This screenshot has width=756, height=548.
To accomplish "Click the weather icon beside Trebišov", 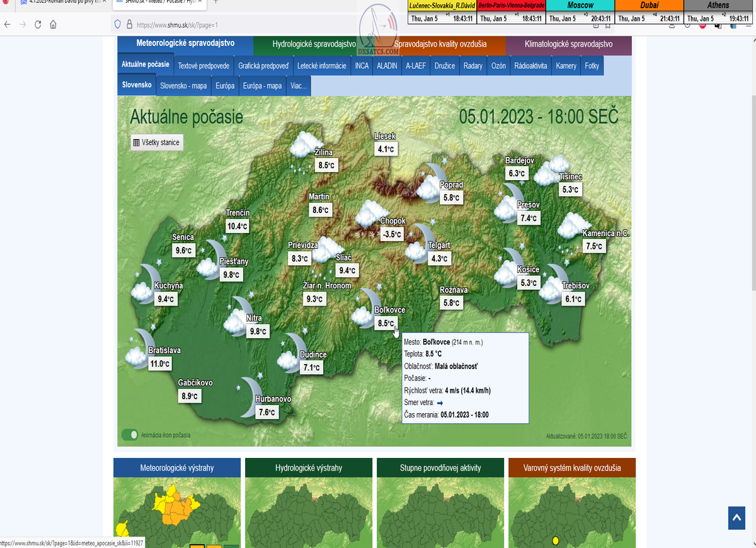I will 554,283.
